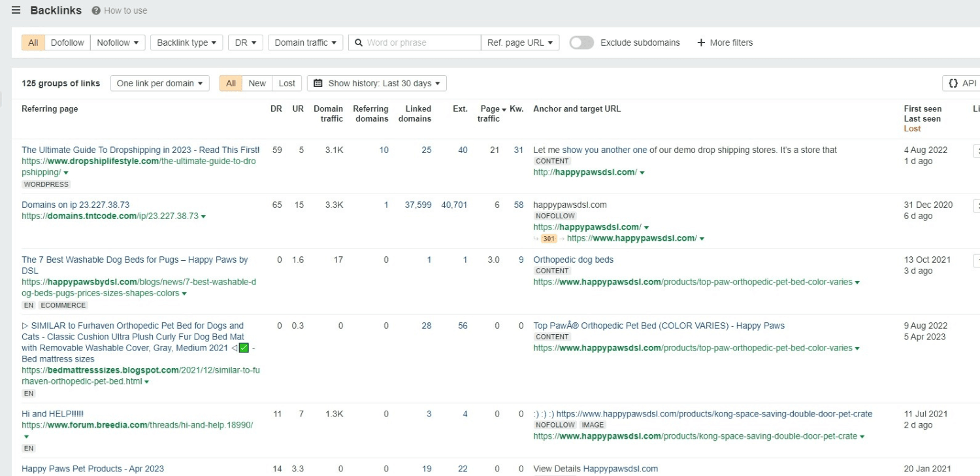The width and height of the screenshot is (980, 476).
Task: Open the Backlink type dropdown
Action: click(x=186, y=42)
